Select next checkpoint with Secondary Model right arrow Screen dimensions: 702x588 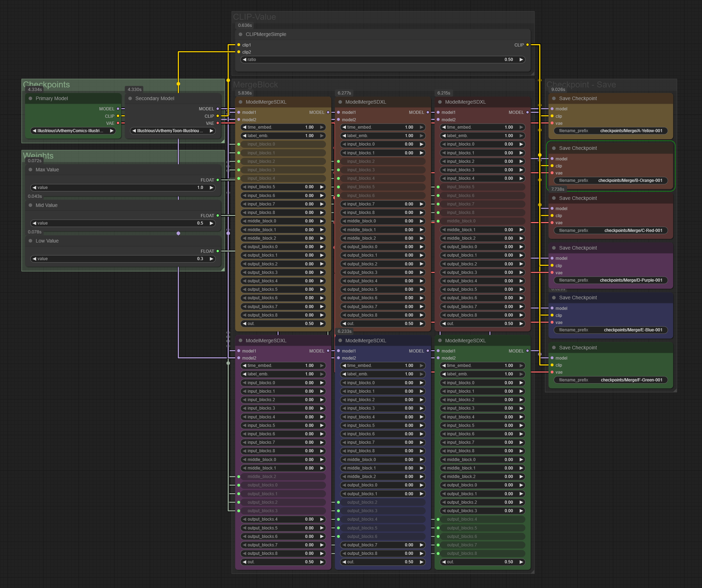(212, 131)
